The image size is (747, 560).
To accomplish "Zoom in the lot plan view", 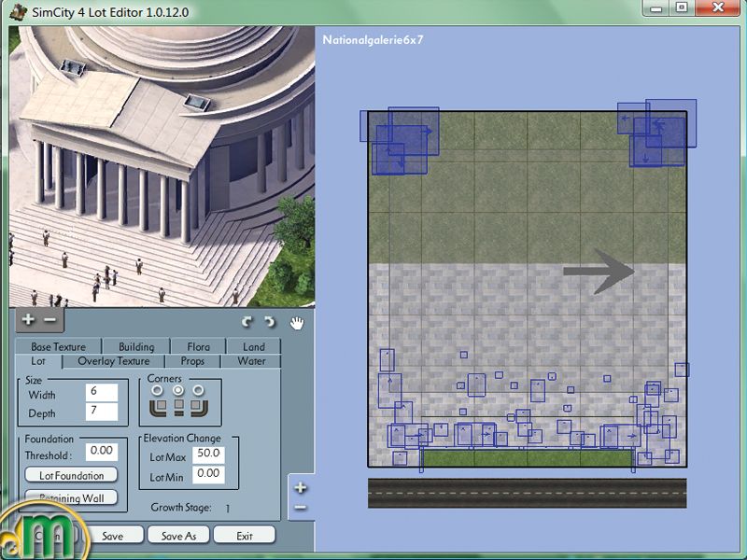I will [x=300, y=487].
